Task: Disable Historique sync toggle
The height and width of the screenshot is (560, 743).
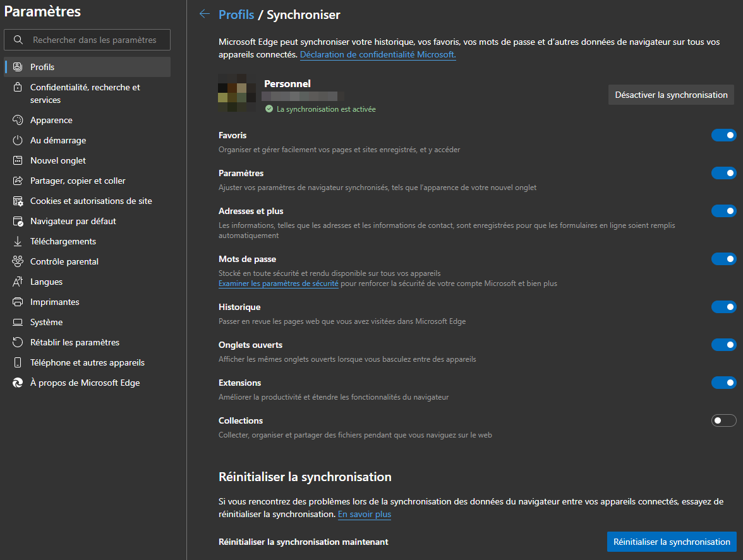Action: point(723,307)
